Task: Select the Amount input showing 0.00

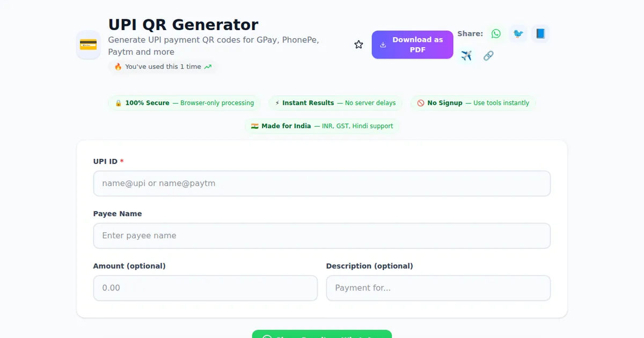Action: coord(206,288)
